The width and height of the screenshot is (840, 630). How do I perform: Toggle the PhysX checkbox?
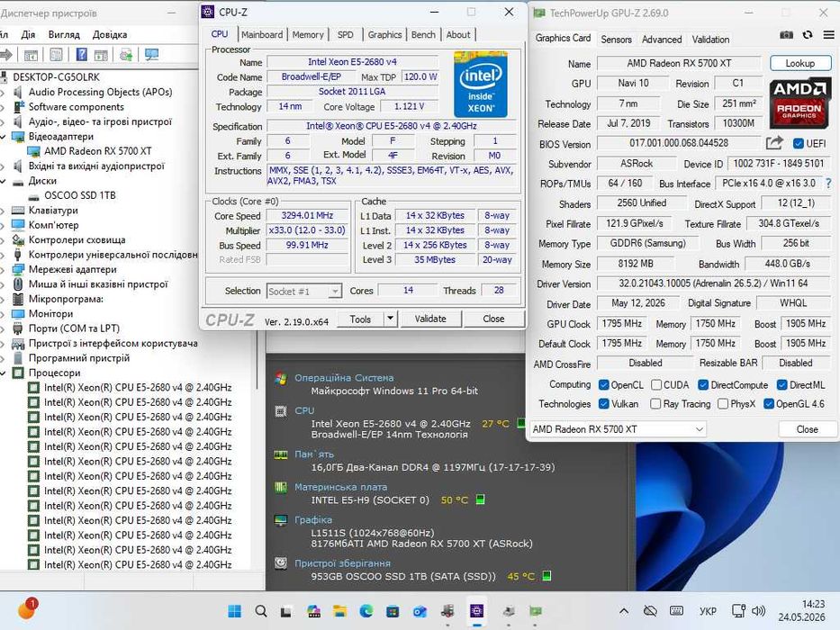(x=723, y=404)
